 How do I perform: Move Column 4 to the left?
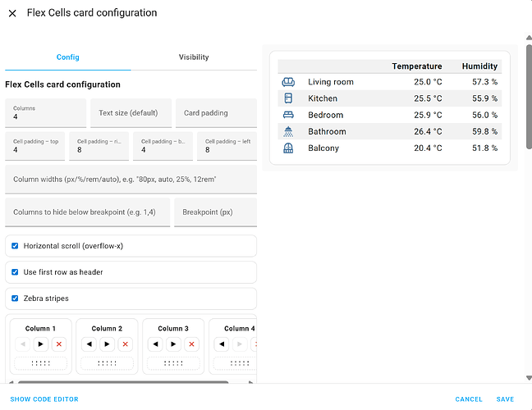pyautogui.click(x=222, y=344)
